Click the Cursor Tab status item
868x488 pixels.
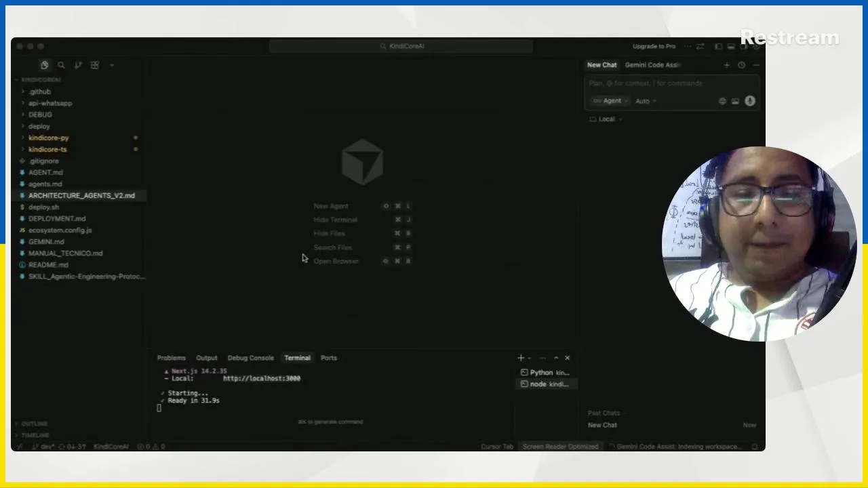pyautogui.click(x=497, y=447)
